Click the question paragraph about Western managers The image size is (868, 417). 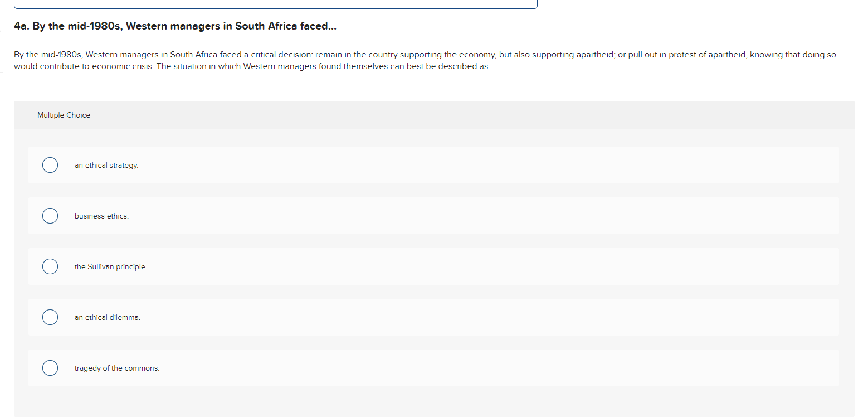tap(425, 60)
